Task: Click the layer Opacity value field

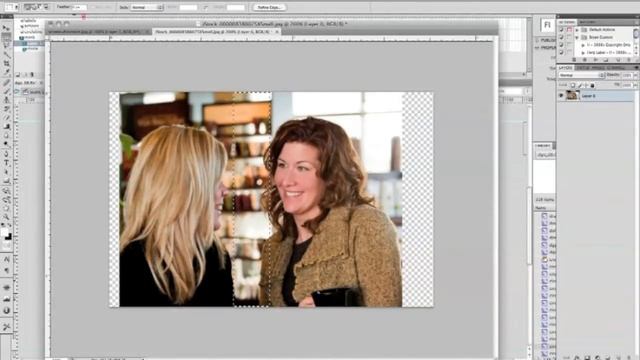Action: [x=627, y=76]
